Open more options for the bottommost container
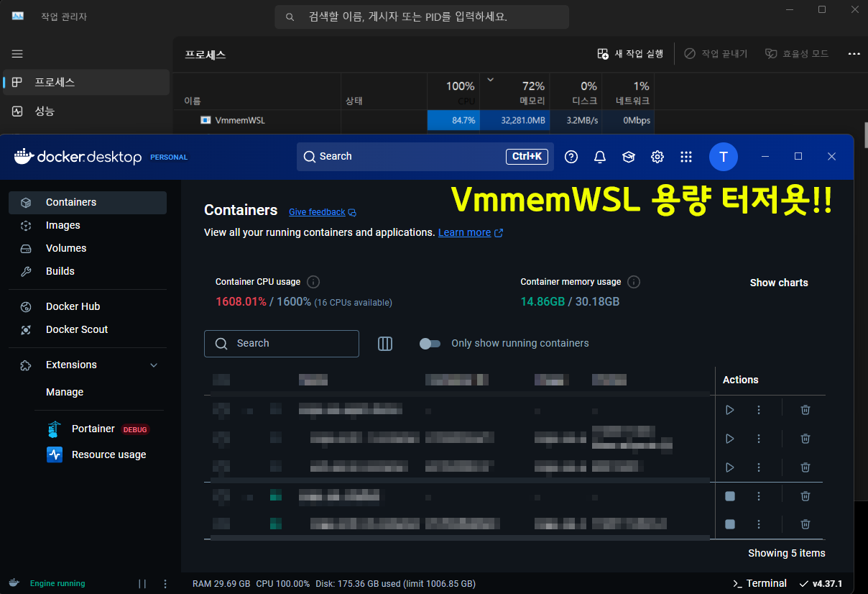The width and height of the screenshot is (868, 594). [x=759, y=525]
